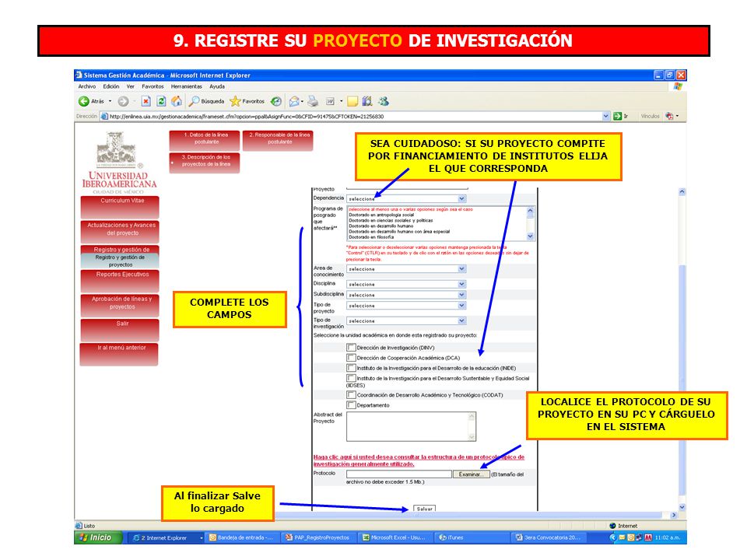Open the yellow Discuss note icon
The image size is (747, 560).
click(x=352, y=101)
